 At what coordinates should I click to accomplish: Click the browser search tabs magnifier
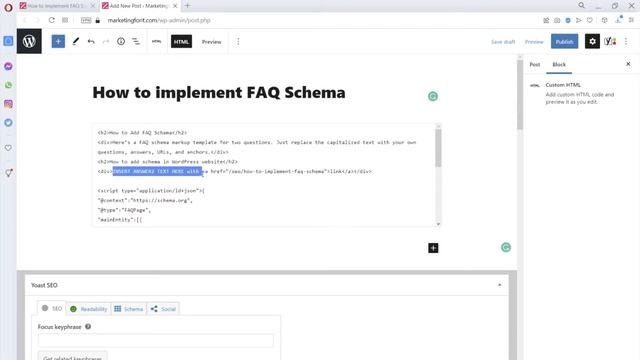point(581,5)
